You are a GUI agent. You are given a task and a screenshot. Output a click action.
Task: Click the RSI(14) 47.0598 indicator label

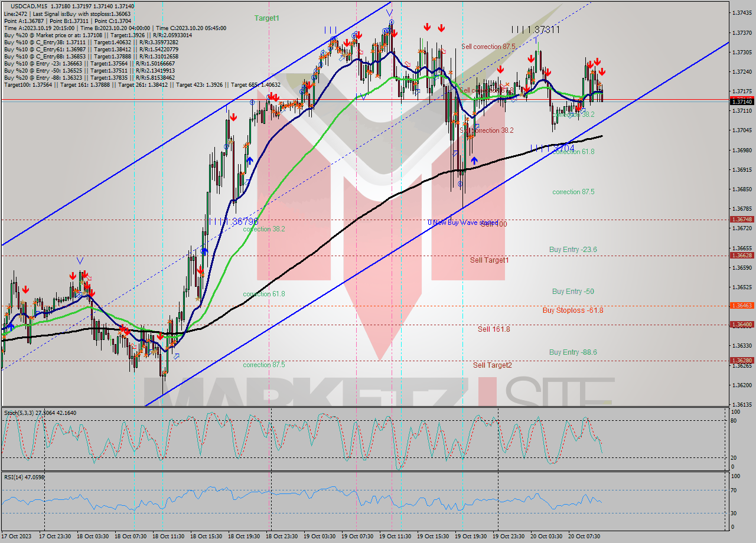pyautogui.click(x=24, y=477)
